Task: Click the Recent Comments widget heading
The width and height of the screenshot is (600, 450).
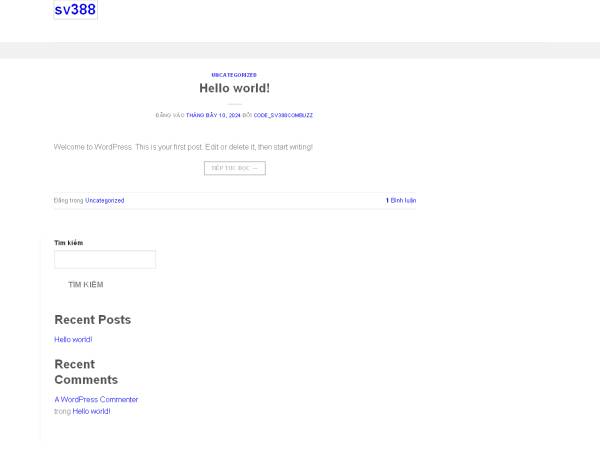Action: click(85, 372)
